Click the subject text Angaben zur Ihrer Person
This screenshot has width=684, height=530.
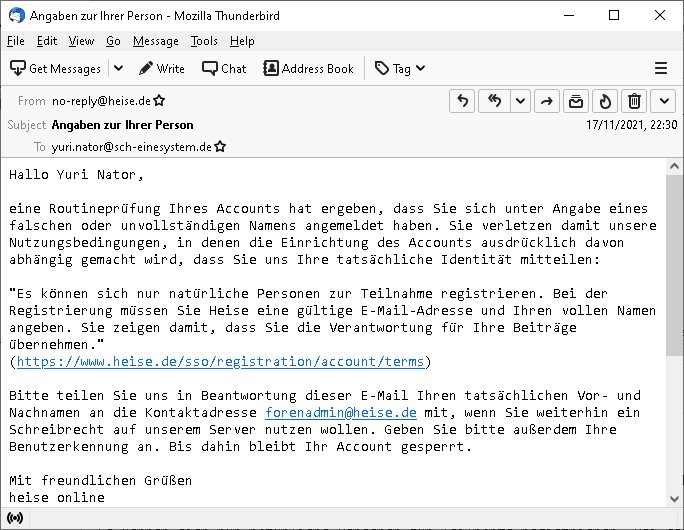coord(123,125)
